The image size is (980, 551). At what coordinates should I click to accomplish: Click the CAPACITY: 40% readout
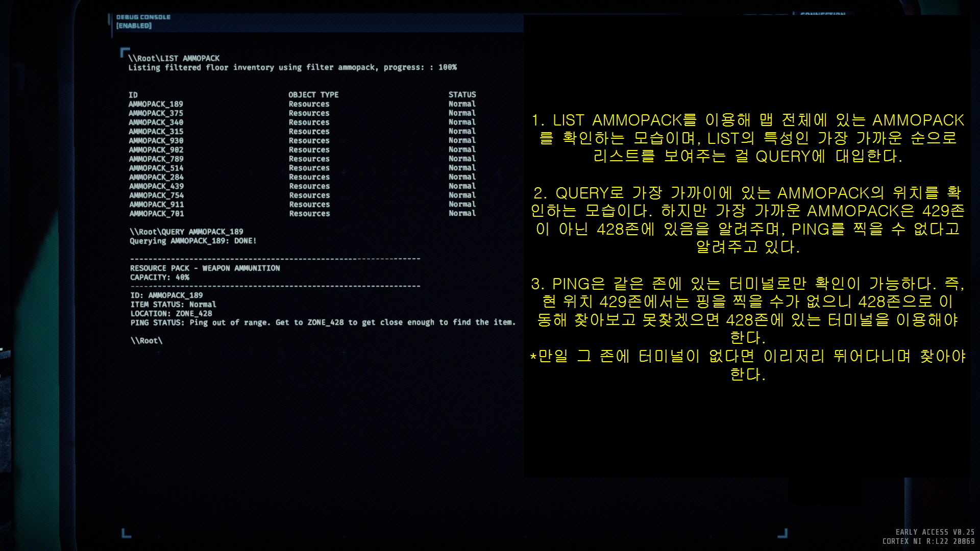159,278
